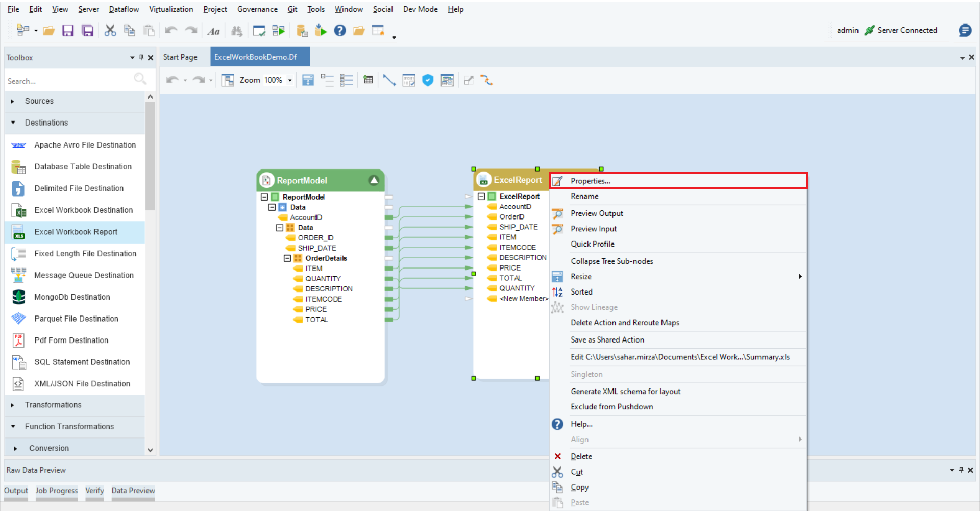
Task: Click the Toolbox vertical scrollbar
Action: click(150, 156)
